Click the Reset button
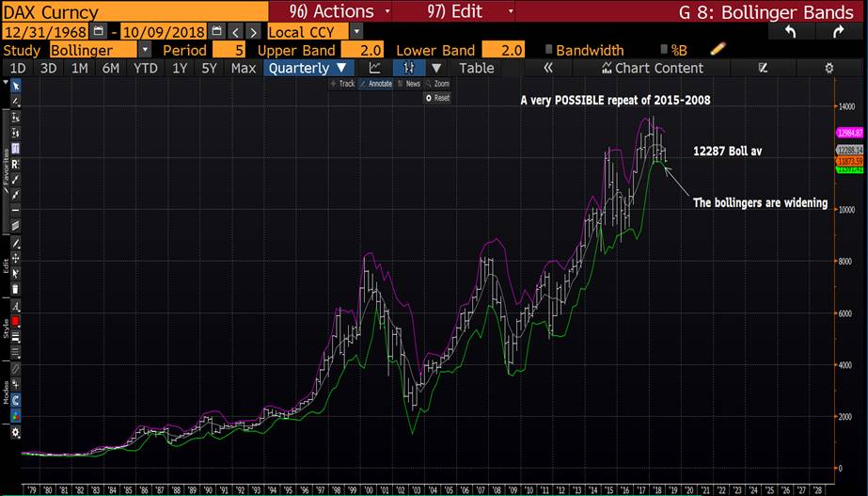The image size is (868, 496). click(437, 98)
